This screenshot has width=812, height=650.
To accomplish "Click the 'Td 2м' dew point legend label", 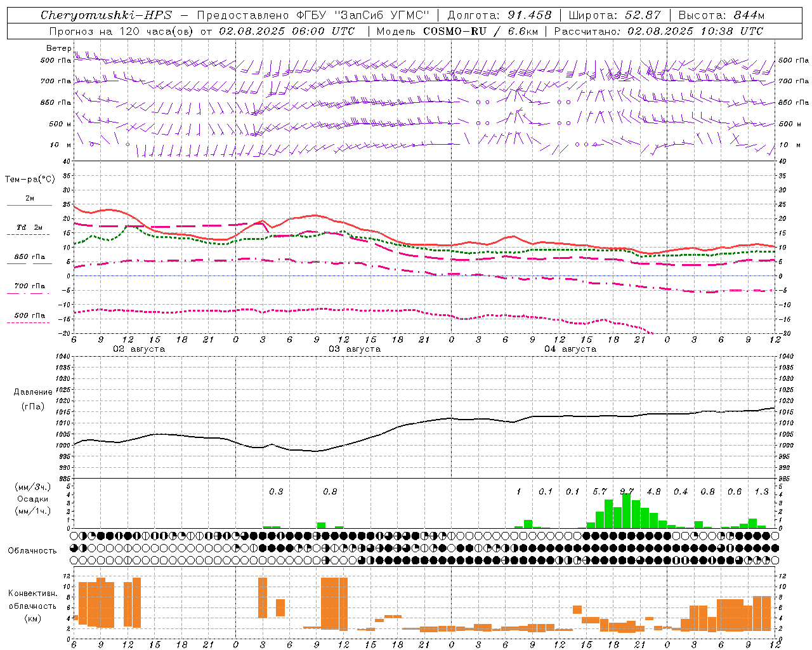I will (29, 227).
